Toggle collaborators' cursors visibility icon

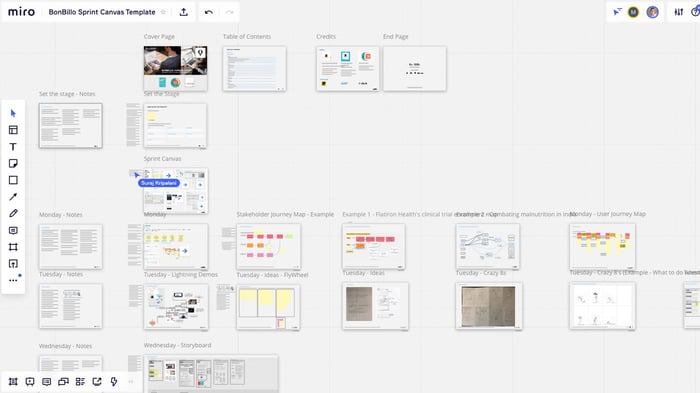click(x=617, y=12)
